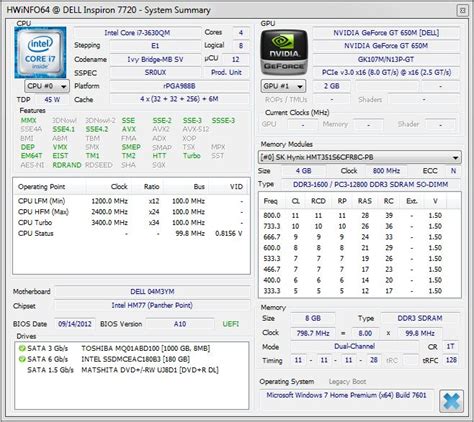Open the CPU #0 selector dropdown
This screenshot has width=474, height=422.
click(x=47, y=86)
